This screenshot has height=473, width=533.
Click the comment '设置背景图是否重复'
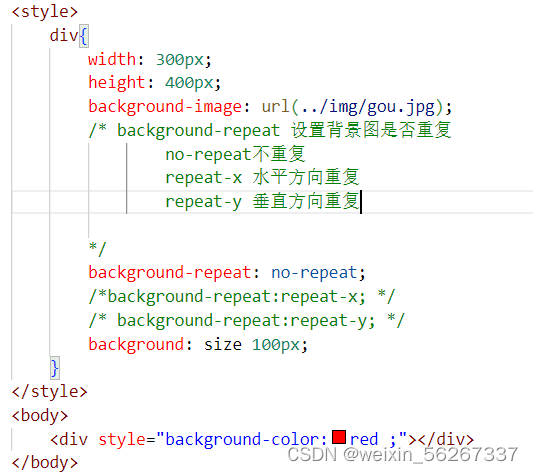[371, 130]
